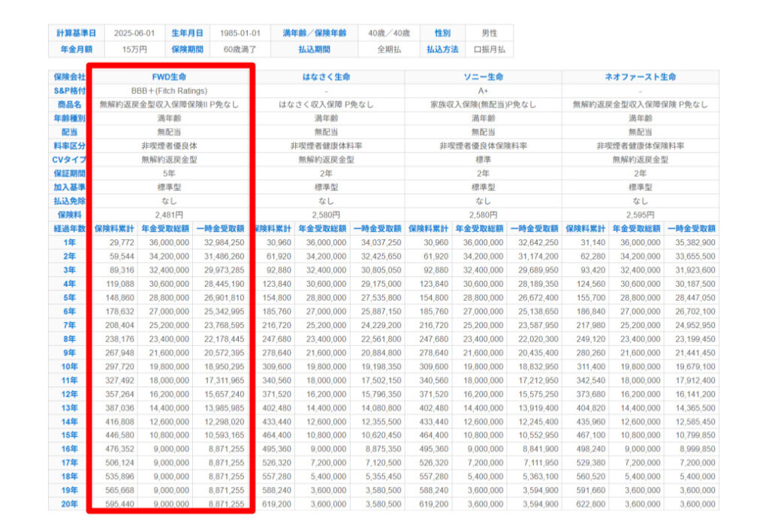Click the 加入基準 row label

click(x=70, y=187)
